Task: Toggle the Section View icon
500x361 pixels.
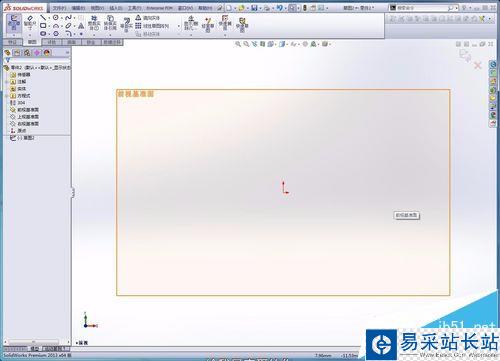Action: click(x=263, y=44)
